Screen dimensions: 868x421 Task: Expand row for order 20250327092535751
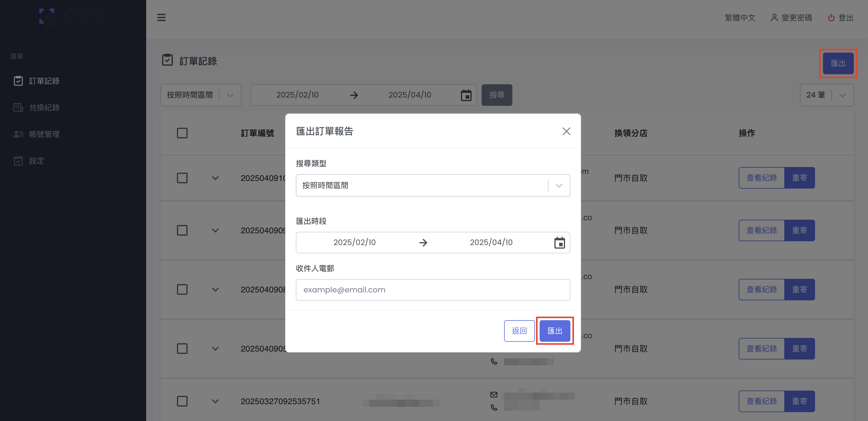(215, 401)
